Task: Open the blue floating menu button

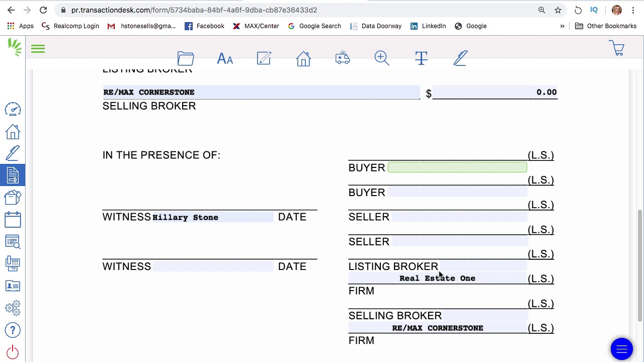Action: click(622, 349)
